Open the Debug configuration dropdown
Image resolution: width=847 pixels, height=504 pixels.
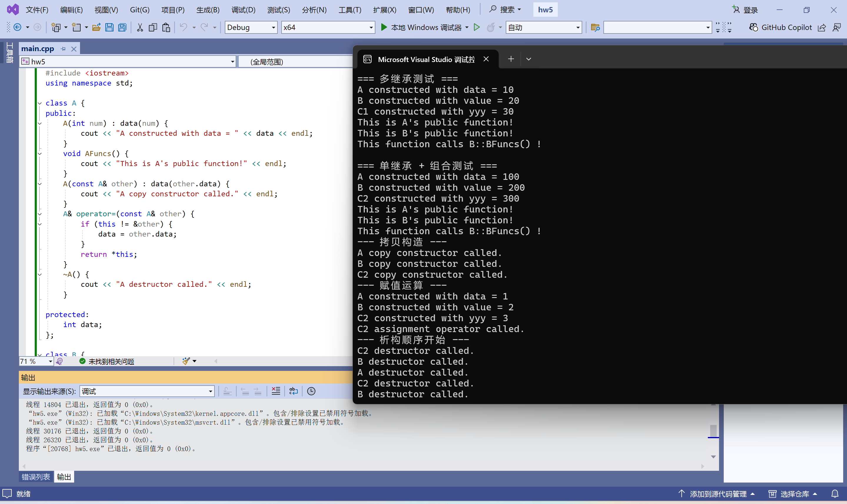point(273,28)
